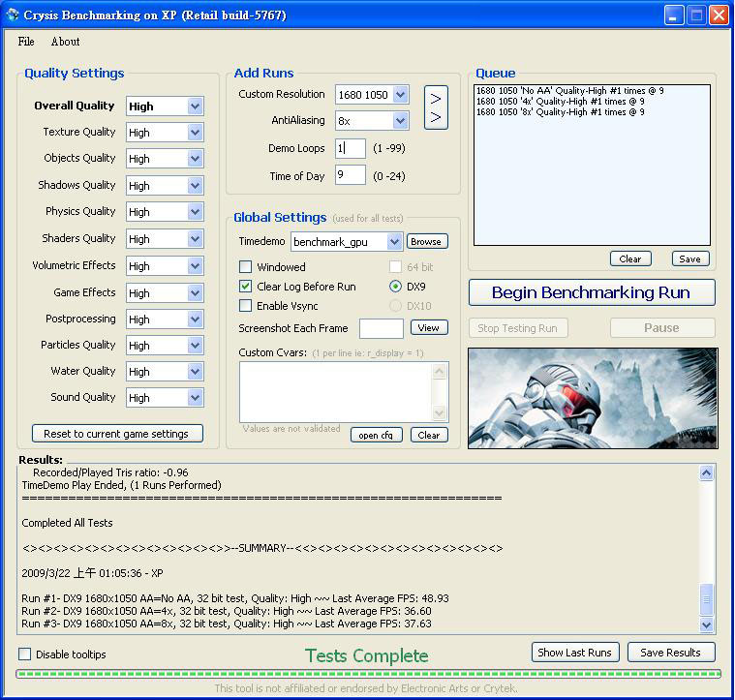735x700 pixels.
Task: Click the View screenshots button
Action: click(x=429, y=327)
